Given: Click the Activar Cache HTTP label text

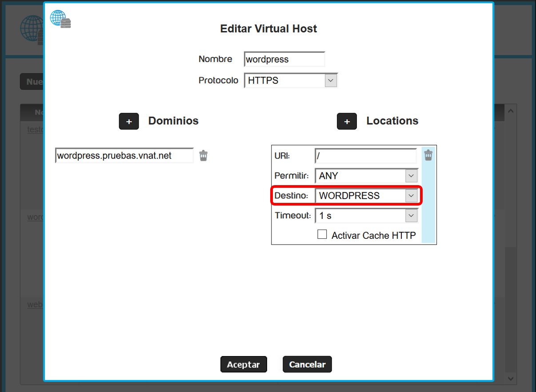Looking at the screenshot, I should tap(374, 235).
